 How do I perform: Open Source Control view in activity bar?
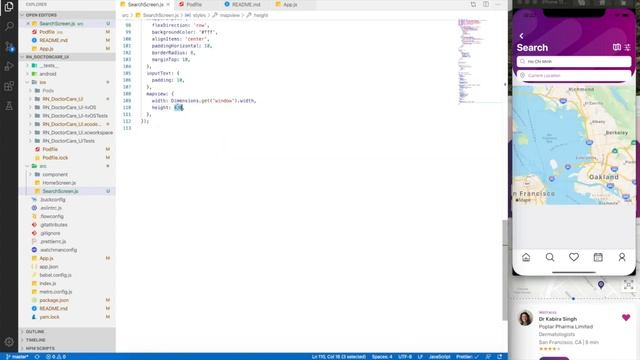pos(9,47)
